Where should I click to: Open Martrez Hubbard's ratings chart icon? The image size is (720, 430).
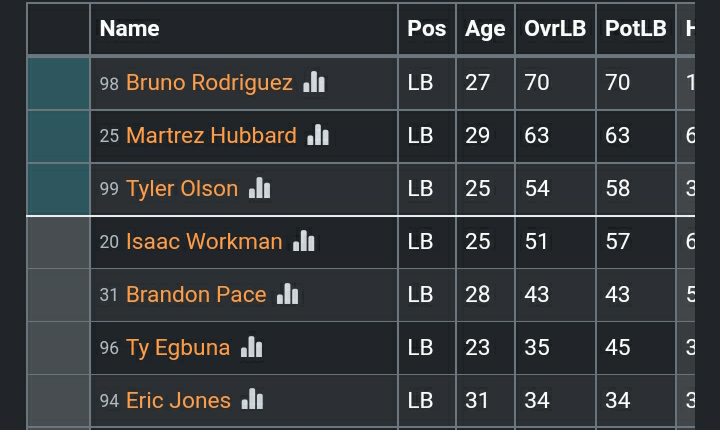pyautogui.click(x=318, y=135)
